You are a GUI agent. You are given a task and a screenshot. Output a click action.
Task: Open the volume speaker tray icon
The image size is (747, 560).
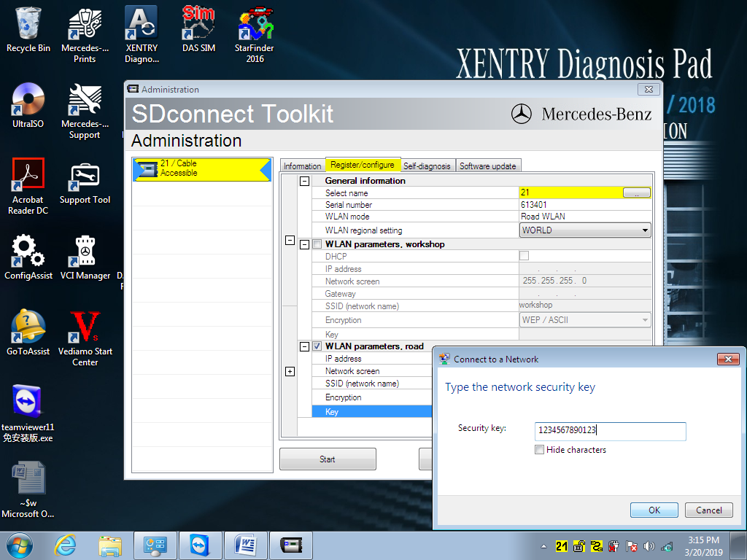(649, 546)
